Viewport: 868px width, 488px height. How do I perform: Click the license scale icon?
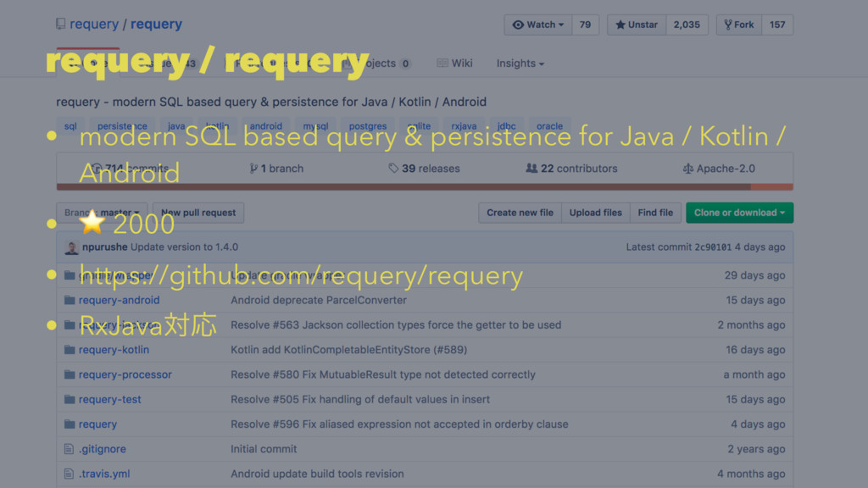click(x=687, y=169)
